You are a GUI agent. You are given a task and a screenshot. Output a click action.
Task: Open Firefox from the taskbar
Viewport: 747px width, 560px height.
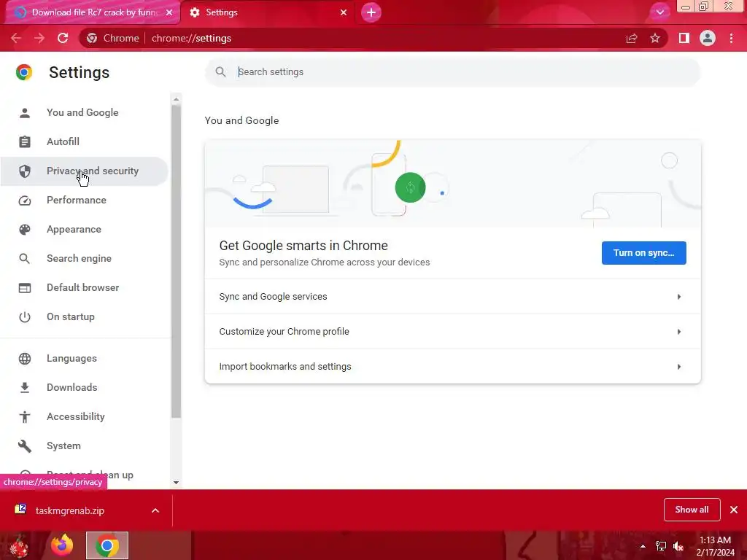pyautogui.click(x=63, y=545)
